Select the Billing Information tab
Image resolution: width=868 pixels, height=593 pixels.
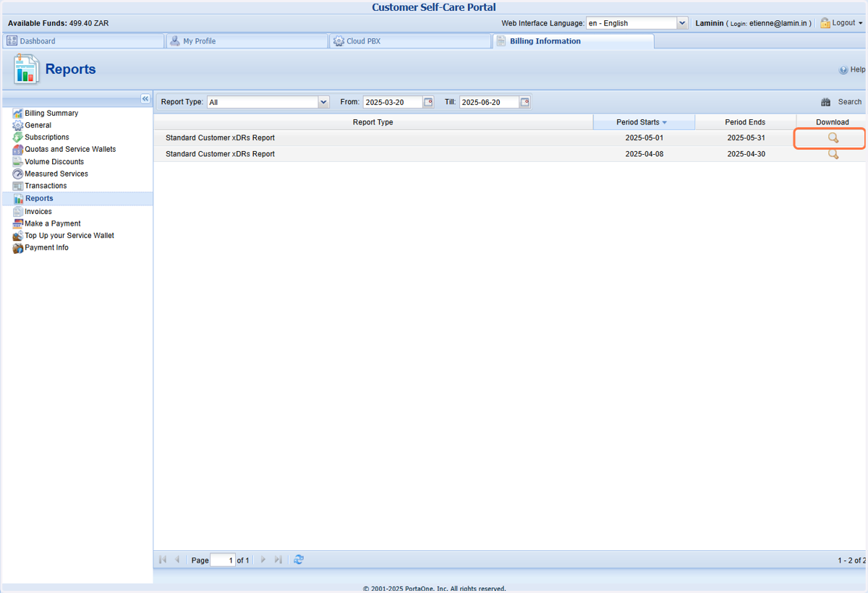(x=574, y=41)
